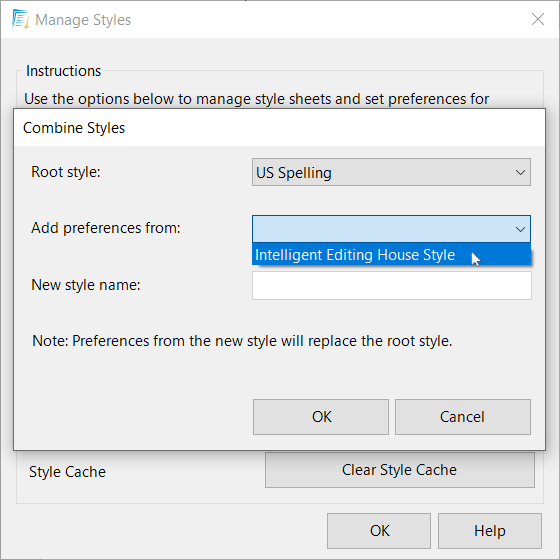Open the Root style combo box showing US Spelling

pyautogui.click(x=391, y=172)
